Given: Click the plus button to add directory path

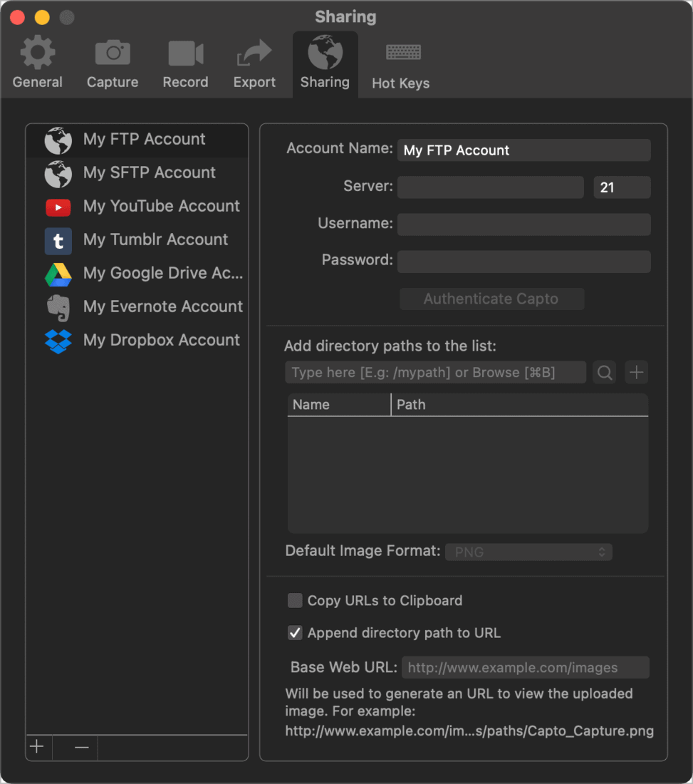Looking at the screenshot, I should 636,372.
